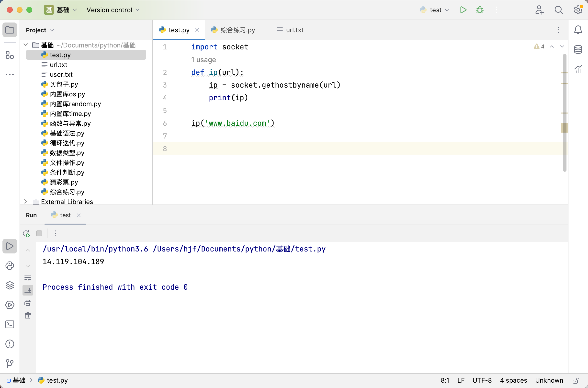Open user.txt in project tree

click(86, 74)
